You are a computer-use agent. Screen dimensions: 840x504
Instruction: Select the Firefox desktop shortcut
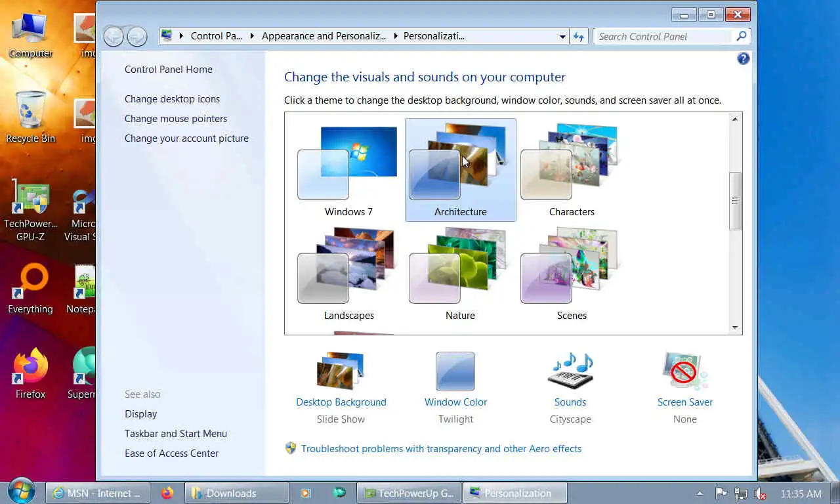(x=30, y=374)
